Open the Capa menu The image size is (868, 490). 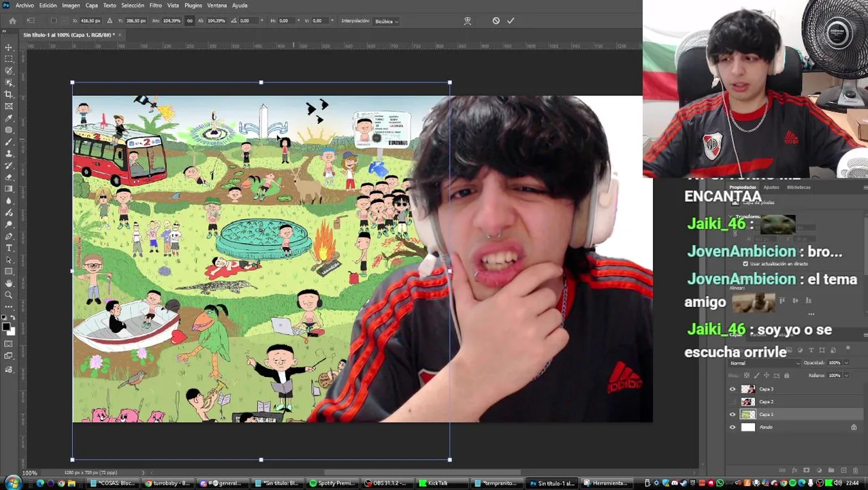(92, 5)
